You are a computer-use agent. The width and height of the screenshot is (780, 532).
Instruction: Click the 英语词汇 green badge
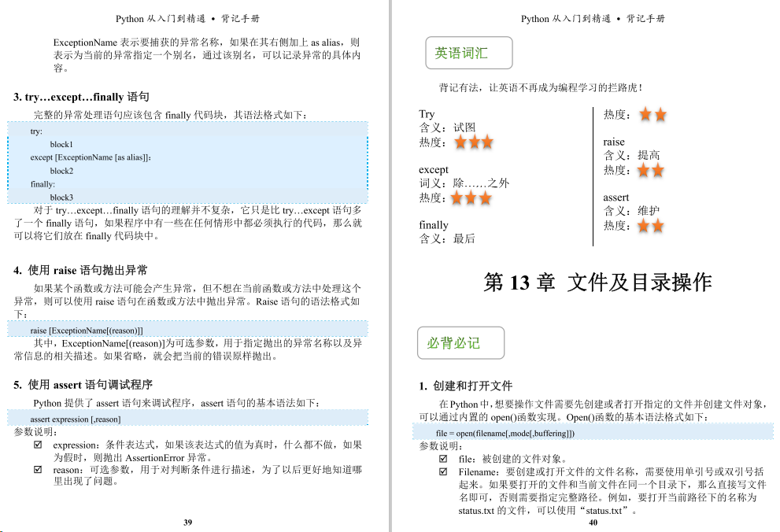click(469, 53)
